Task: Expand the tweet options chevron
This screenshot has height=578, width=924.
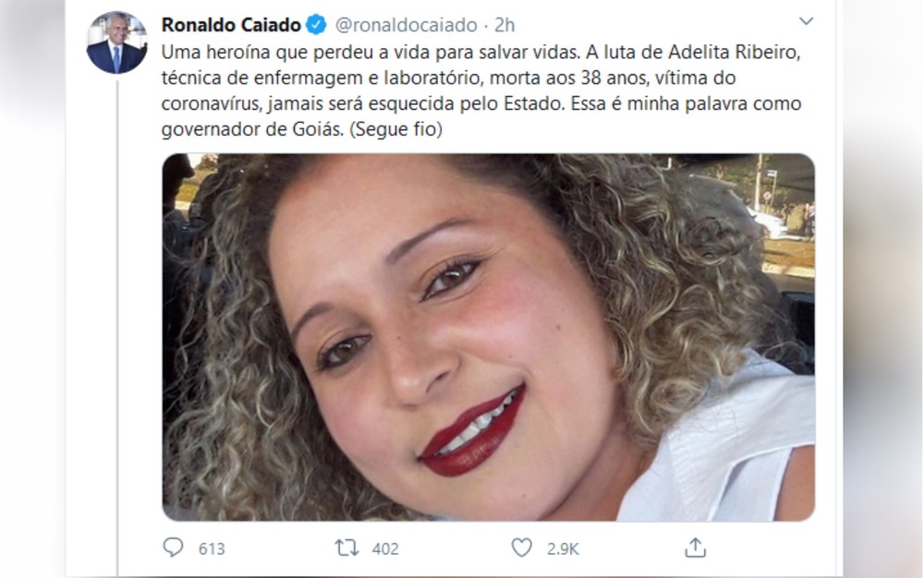Action: pyautogui.click(x=806, y=21)
